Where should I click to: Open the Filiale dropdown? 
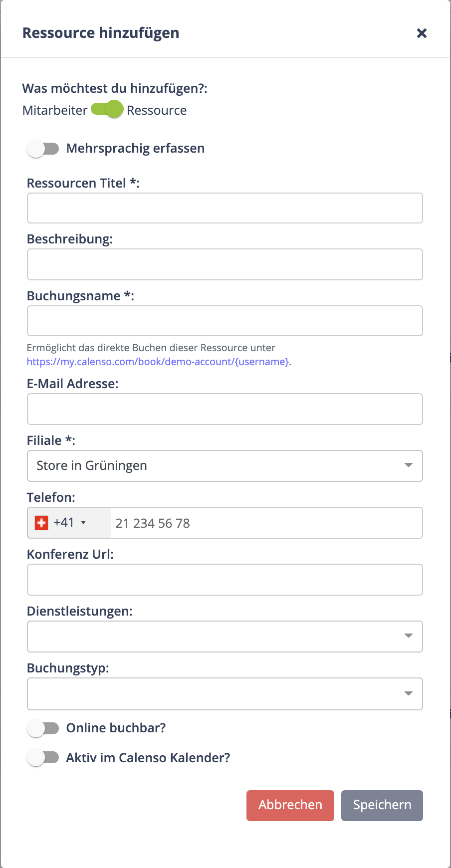[x=225, y=466]
